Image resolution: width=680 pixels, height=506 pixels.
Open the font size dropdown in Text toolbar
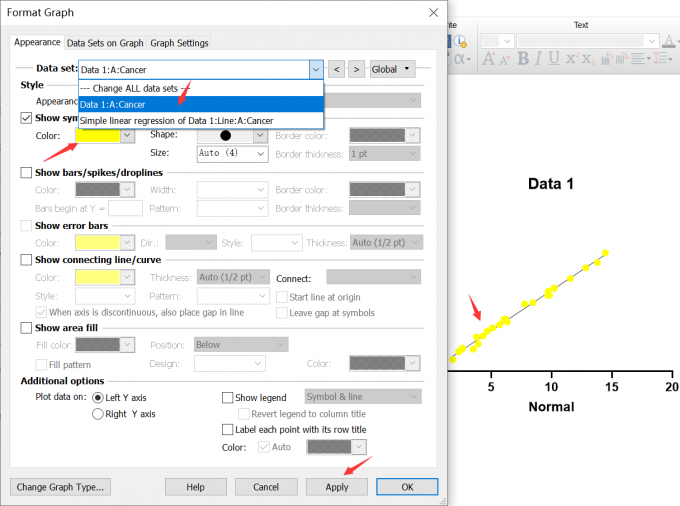[x=507, y=41]
